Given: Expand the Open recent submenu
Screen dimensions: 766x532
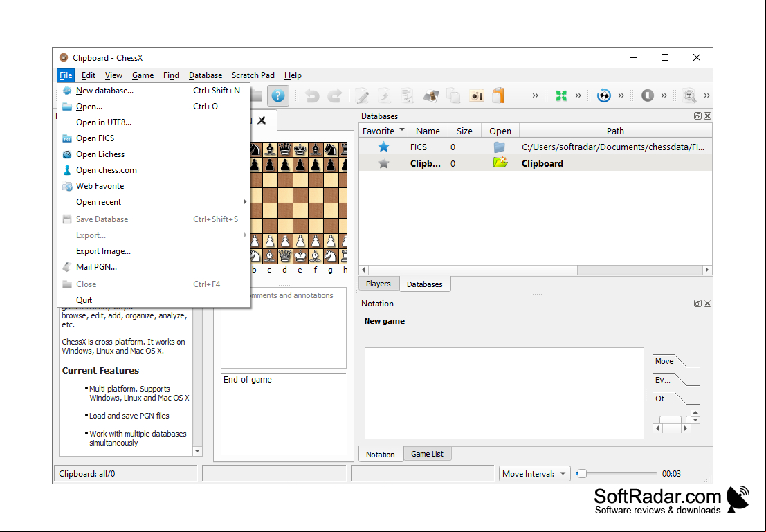Looking at the screenshot, I should tap(154, 202).
